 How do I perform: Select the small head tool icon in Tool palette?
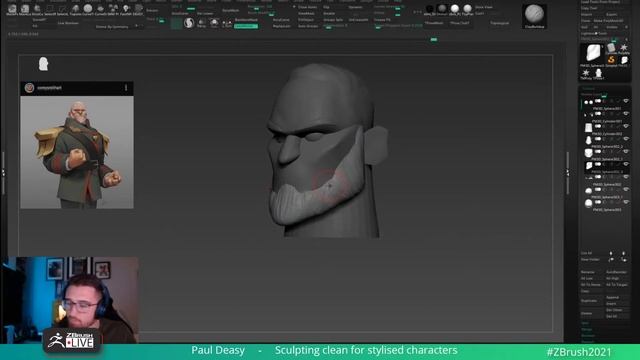598,73
